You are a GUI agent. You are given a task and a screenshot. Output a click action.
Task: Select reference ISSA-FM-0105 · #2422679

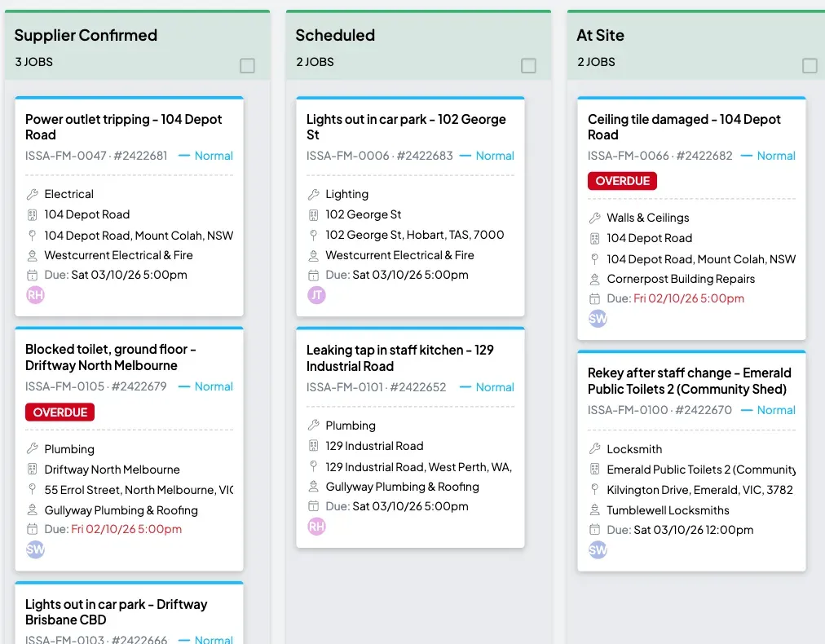click(95, 386)
